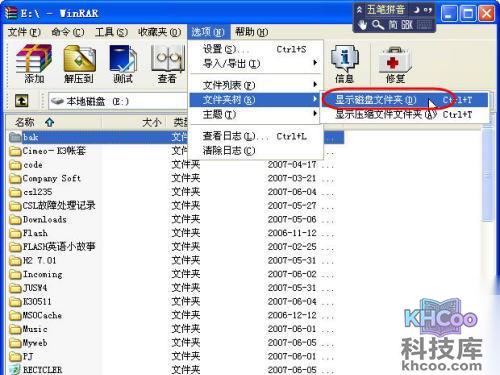
Task: Select 显示压缩文件文件夹 submenu item
Action: point(405,114)
